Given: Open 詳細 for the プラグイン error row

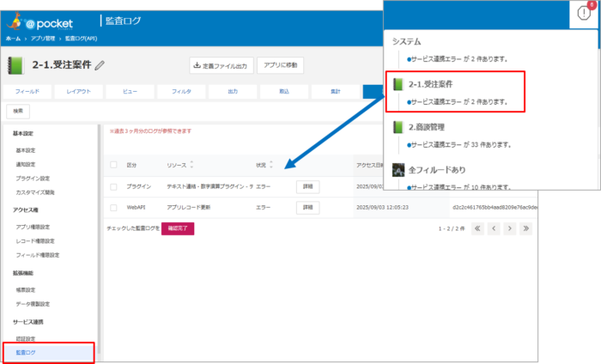Looking at the screenshot, I should (x=308, y=185).
